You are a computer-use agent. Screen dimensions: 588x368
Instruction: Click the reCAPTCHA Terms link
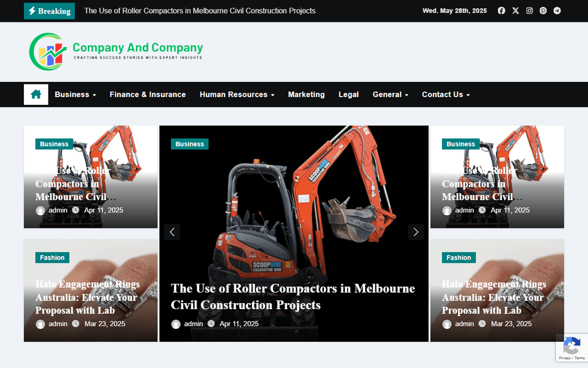coord(579,358)
